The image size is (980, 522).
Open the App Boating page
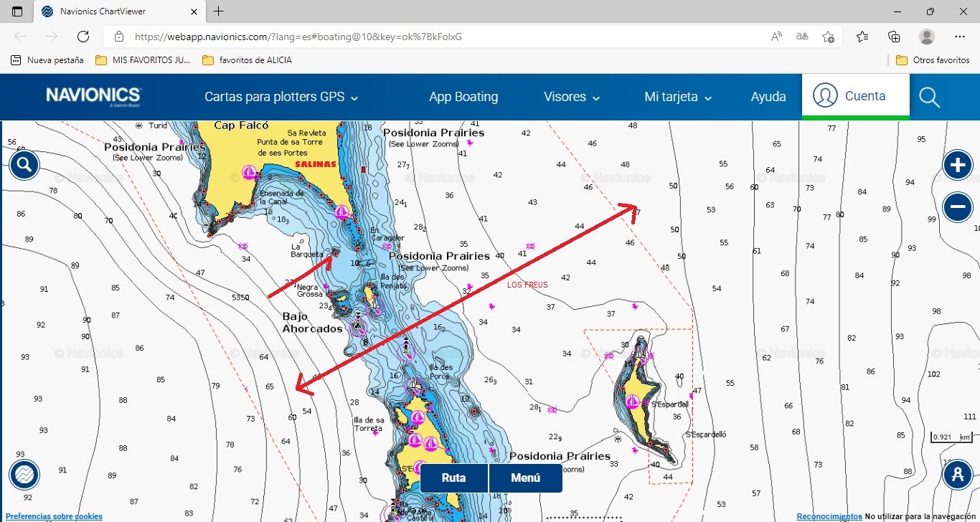[463, 97]
